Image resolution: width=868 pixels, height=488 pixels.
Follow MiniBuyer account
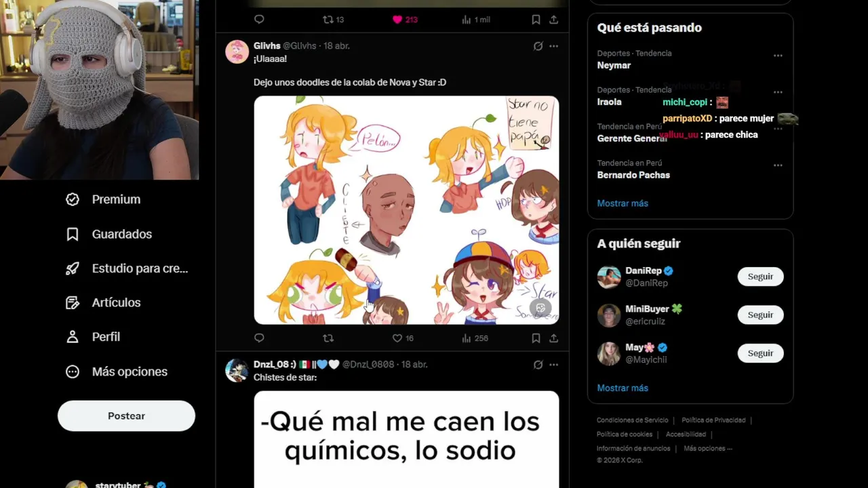[760, 315]
